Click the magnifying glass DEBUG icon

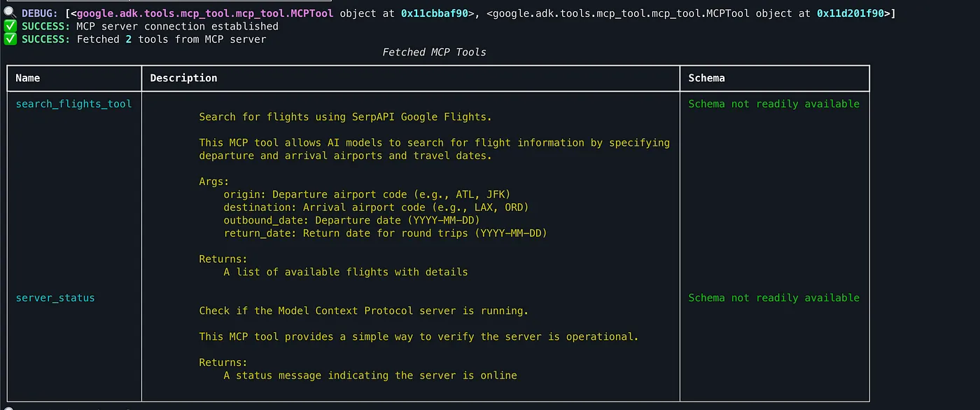click(x=10, y=12)
